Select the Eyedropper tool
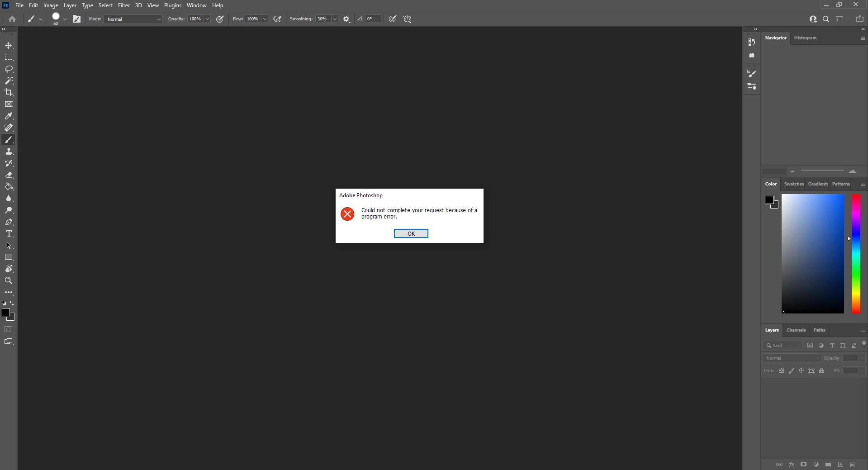 point(9,116)
